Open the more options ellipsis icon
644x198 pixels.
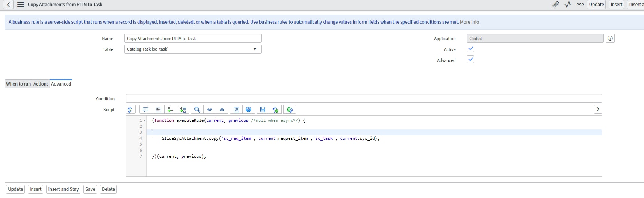point(580,4)
